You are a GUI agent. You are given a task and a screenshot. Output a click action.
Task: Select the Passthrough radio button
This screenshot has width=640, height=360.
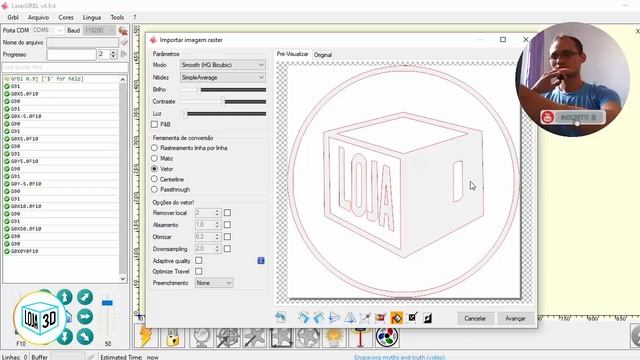tap(154, 189)
